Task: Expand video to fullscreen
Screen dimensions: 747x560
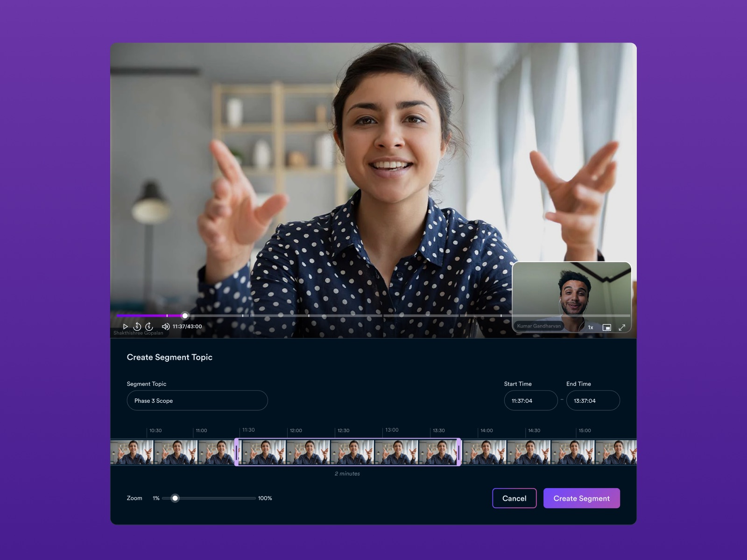Action: pyautogui.click(x=622, y=328)
